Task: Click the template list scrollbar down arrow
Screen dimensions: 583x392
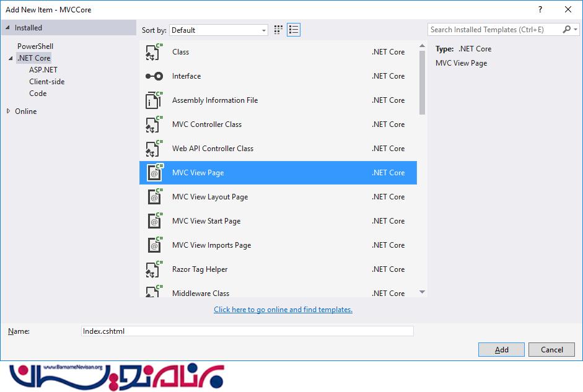Action: click(422, 292)
